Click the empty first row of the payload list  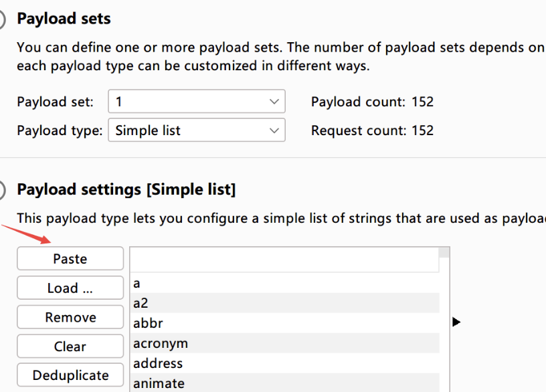(x=284, y=262)
